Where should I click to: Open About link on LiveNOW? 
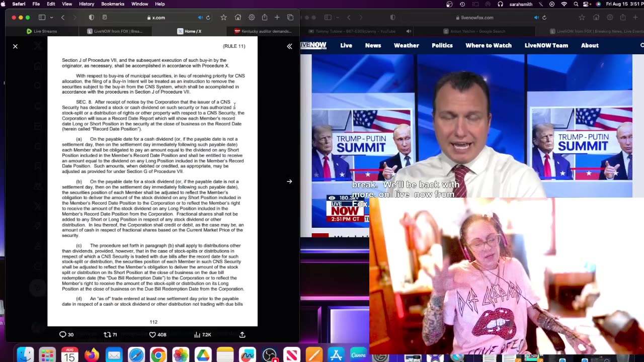(x=590, y=45)
